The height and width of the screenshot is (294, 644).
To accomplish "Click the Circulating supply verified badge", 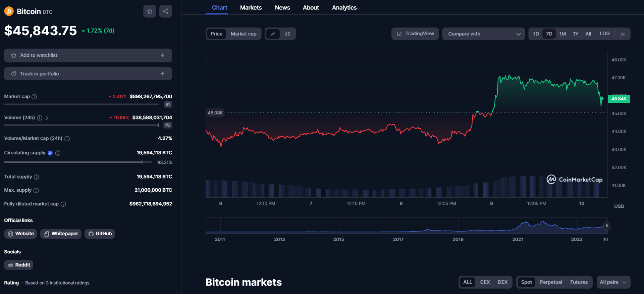I will (x=50, y=153).
